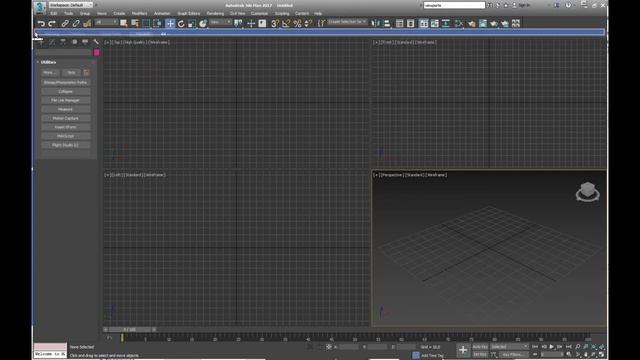Open the selection filter dropdown
Image resolution: width=640 pixels, height=360 pixels.
106,22
